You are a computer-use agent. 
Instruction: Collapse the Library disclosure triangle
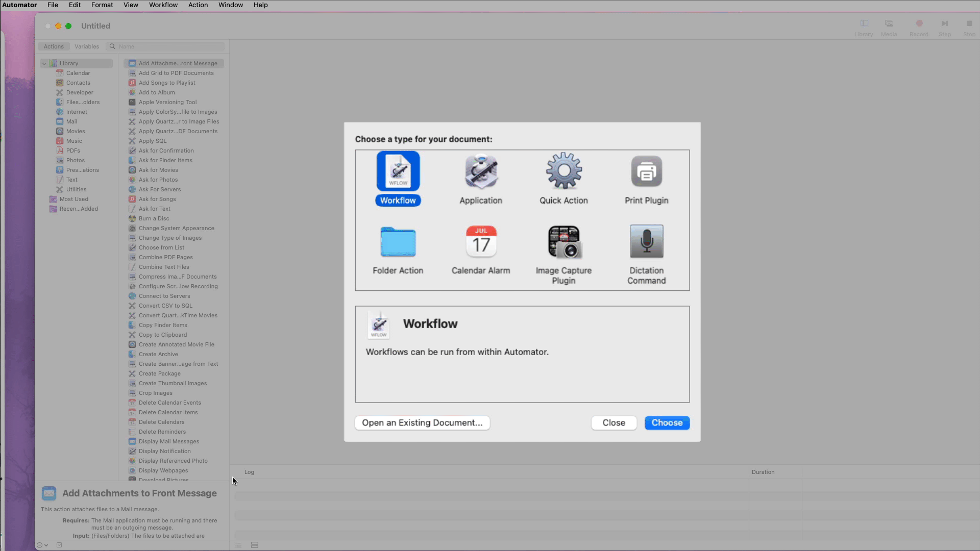point(44,64)
